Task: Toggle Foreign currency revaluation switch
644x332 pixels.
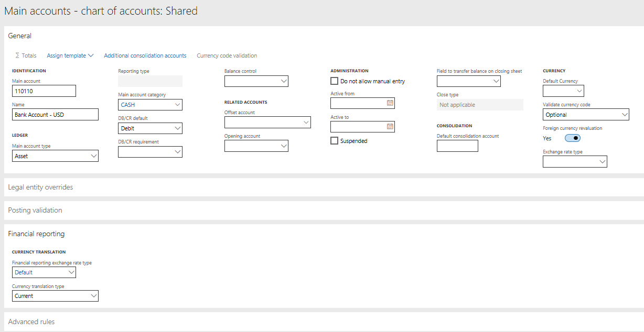Action: 573,138
